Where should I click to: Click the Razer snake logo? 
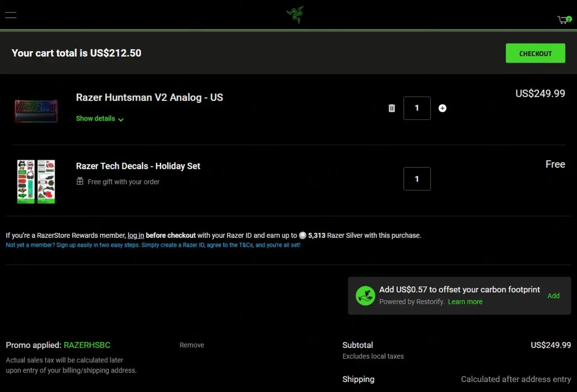(x=295, y=15)
